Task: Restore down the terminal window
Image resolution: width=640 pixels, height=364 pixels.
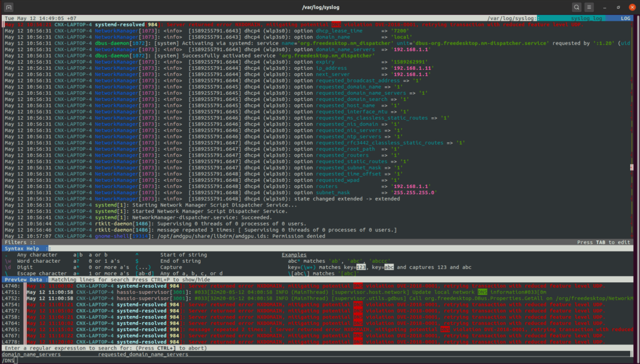Action: [618, 7]
